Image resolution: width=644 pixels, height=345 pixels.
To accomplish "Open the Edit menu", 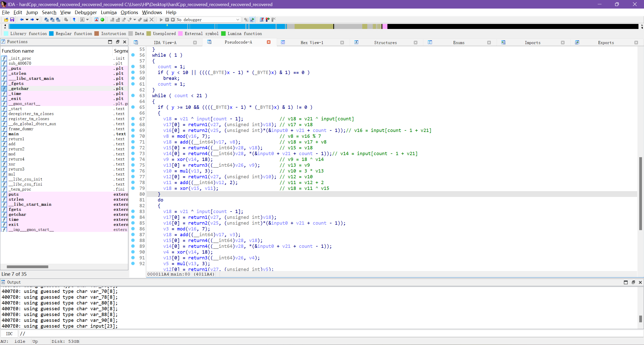I will (18, 12).
